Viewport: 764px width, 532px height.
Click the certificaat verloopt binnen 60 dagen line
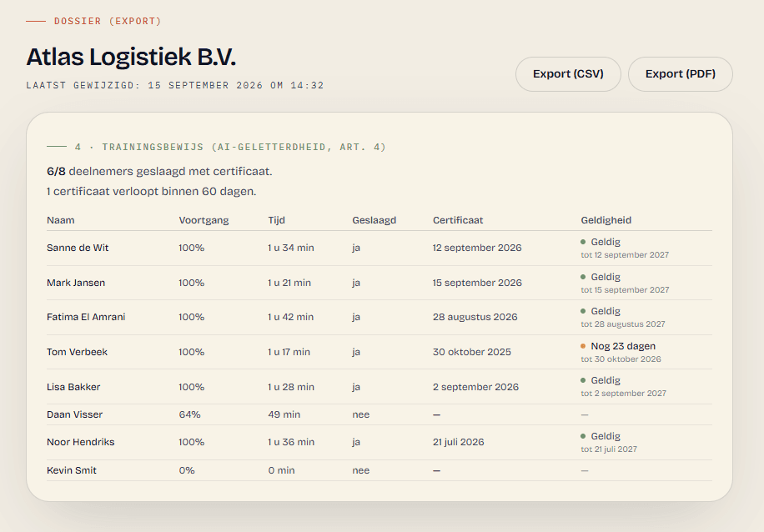tap(152, 192)
